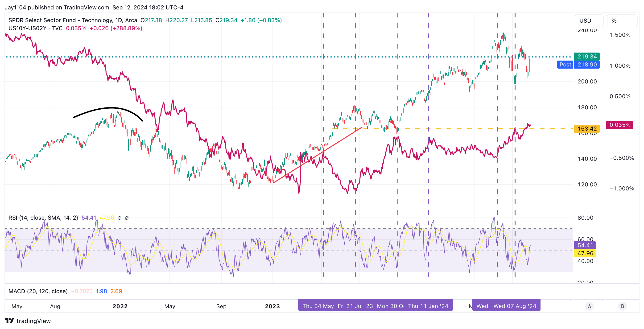The height and width of the screenshot is (329, 644).
Task: Click the MACD value 2.69
Action: click(x=116, y=291)
